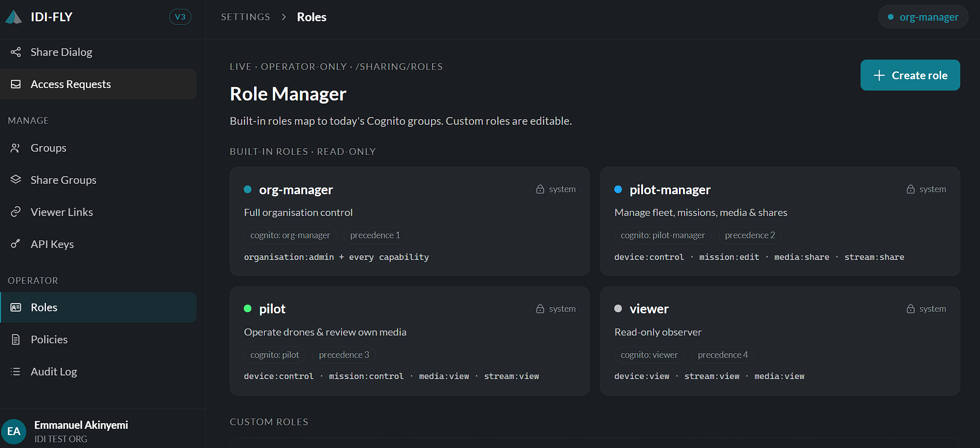Click the 'cognito: pilot-manager' tag
980x448 pixels.
(663, 235)
